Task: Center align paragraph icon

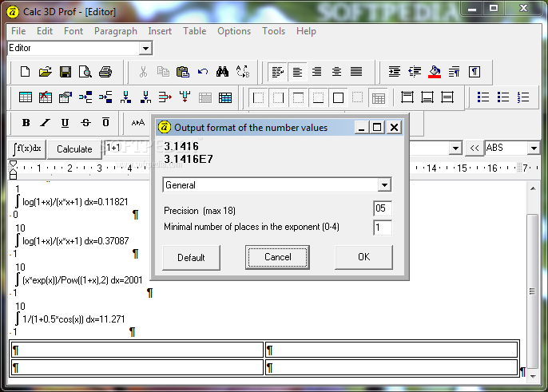Action: pos(336,72)
